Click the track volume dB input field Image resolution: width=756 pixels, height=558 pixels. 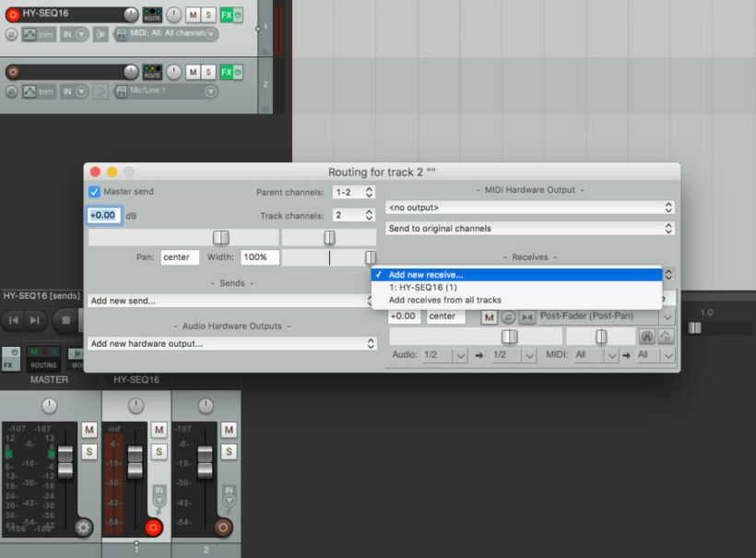[104, 215]
